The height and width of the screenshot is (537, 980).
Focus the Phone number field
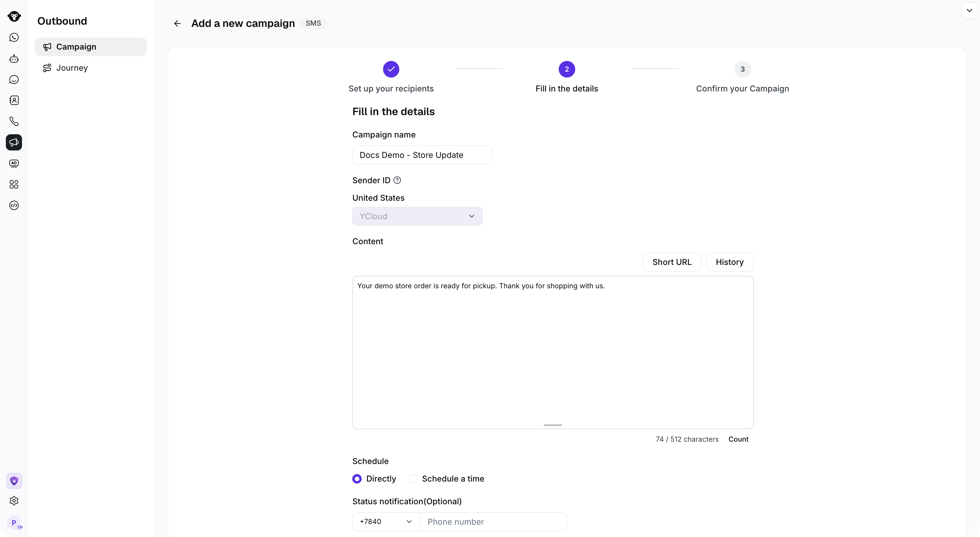click(494, 522)
